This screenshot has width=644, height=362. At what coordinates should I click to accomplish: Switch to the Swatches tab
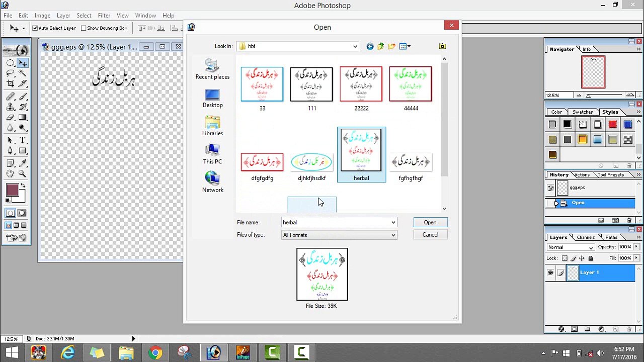[x=582, y=112]
